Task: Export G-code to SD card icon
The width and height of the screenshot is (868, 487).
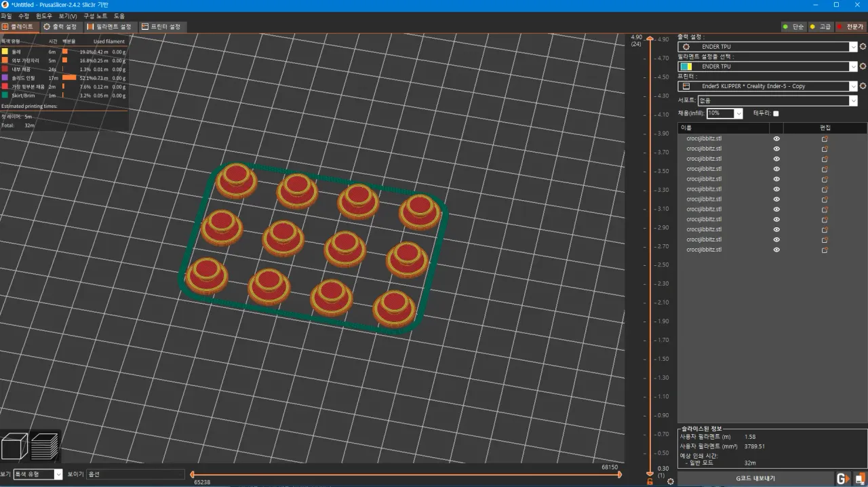Action: (859, 478)
